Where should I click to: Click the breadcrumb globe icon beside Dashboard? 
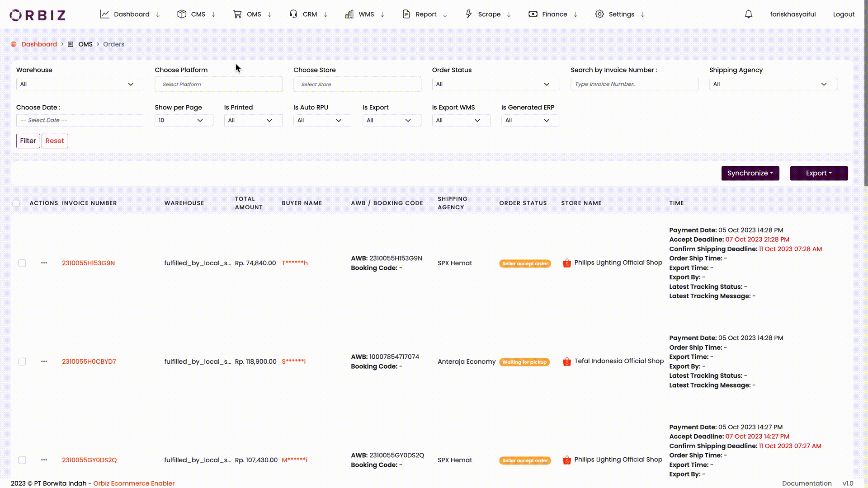[x=14, y=44]
